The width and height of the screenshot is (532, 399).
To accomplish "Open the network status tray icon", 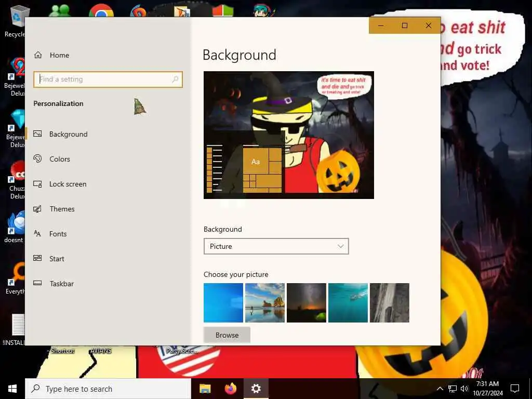I will [453, 389].
